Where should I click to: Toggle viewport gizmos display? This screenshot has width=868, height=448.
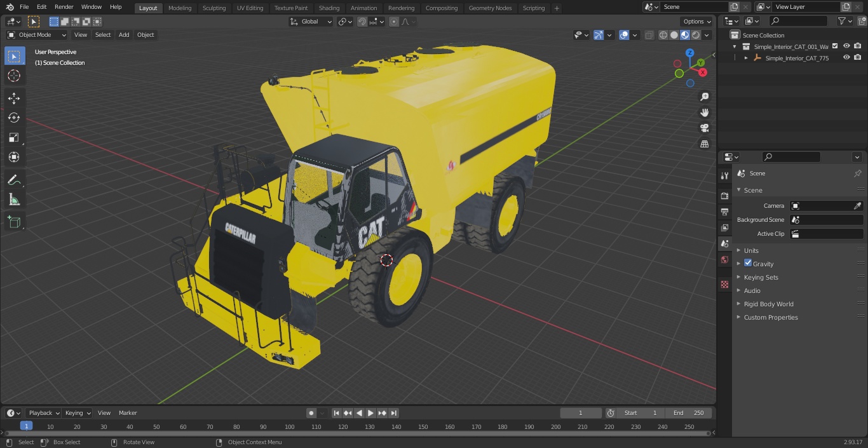[x=599, y=35]
